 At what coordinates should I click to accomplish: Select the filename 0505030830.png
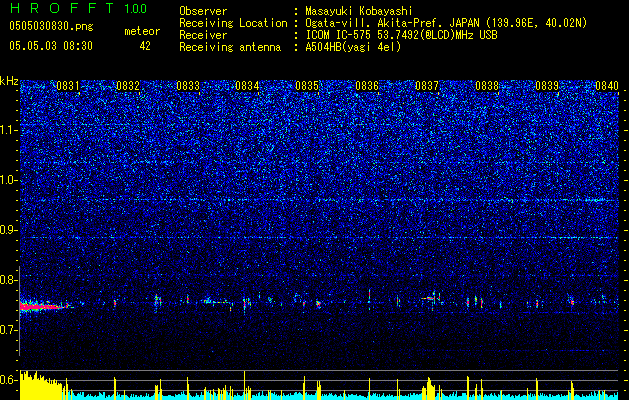pos(51,26)
